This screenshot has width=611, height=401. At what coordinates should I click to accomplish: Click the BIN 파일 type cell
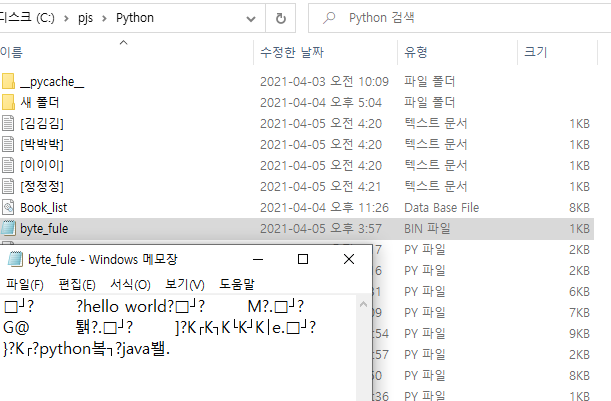click(x=427, y=228)
